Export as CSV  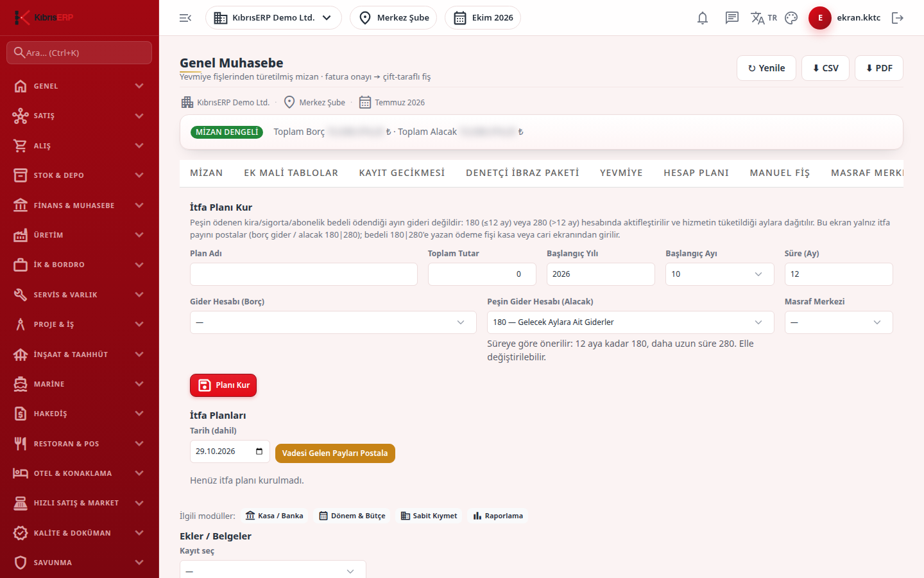pyautogui.click(x=825, y=68)
